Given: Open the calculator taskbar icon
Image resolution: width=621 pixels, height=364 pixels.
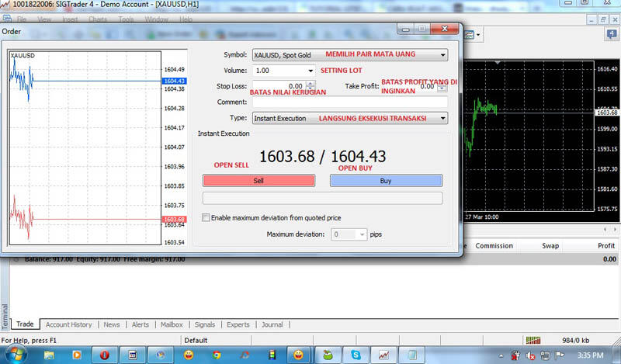Looking at the screenshot, I should pyautogui.click(x=132, y=355).
